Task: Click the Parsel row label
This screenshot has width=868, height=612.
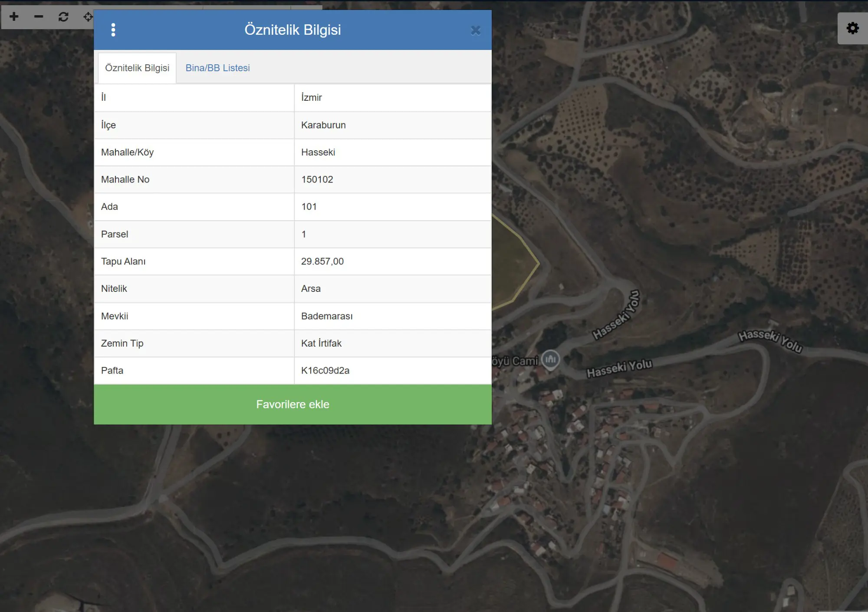Action: 115,234
